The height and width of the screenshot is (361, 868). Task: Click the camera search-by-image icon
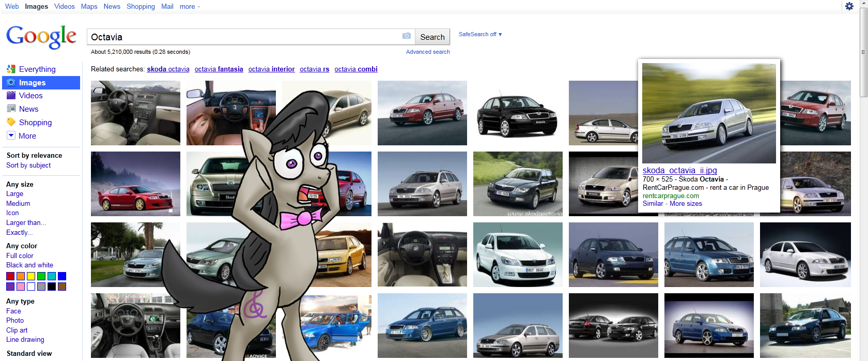coord(407,36)
